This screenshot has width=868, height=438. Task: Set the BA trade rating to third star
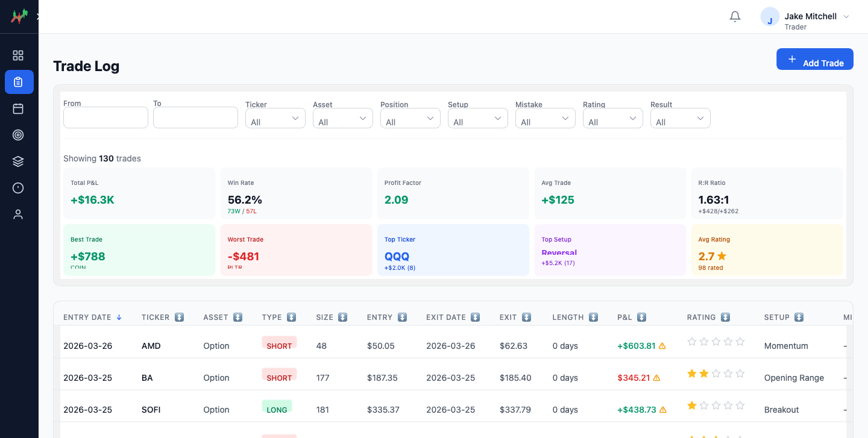tap(716, 374)
